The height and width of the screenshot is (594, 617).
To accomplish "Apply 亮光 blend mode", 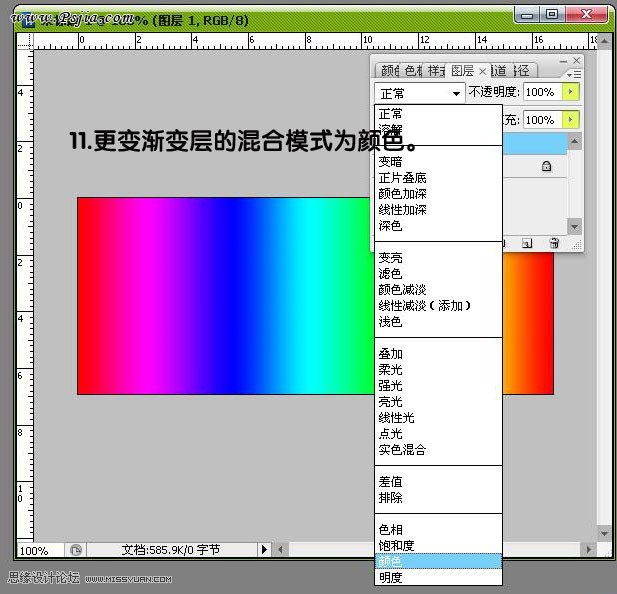I will click(x=438, y=402).
